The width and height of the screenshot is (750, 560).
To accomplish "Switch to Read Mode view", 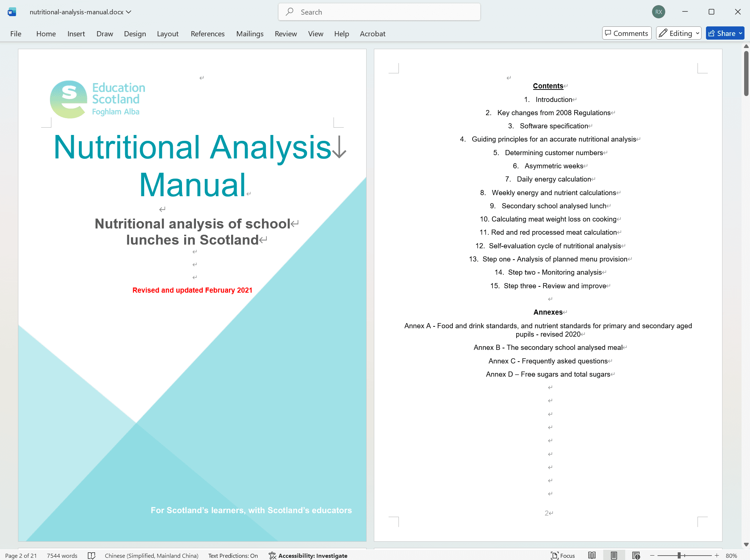I will 592,555.
